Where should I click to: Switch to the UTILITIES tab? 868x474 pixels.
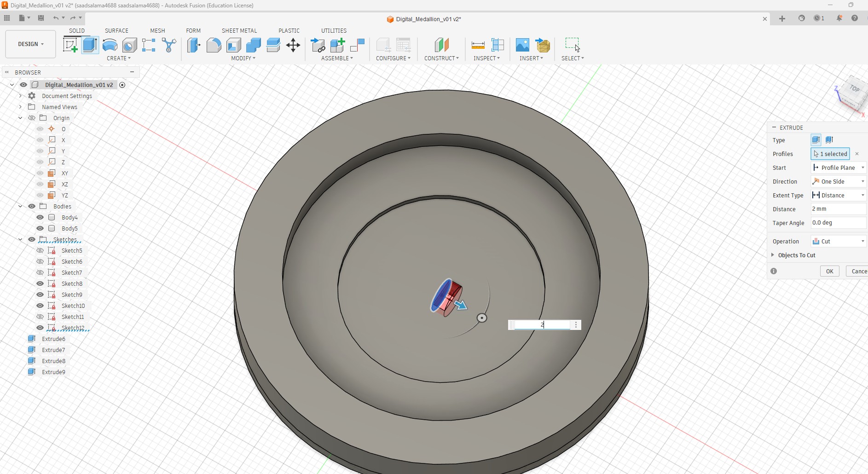click(x=334, y=30)
